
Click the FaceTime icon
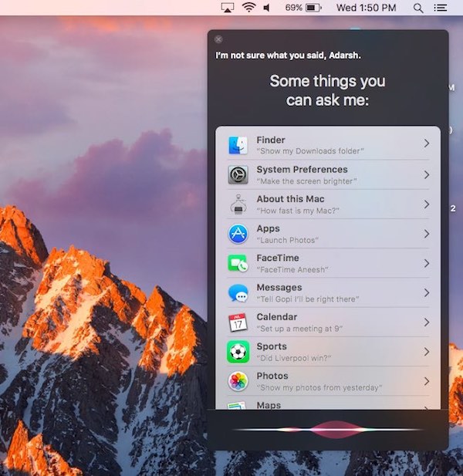pyautogui.click(x=238, y=263)
